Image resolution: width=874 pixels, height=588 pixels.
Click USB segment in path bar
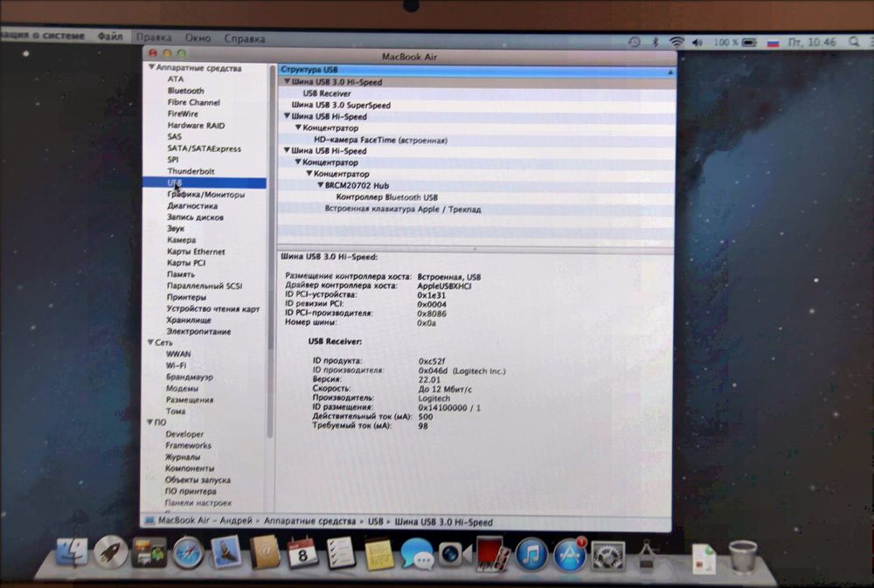pos(375,522)
